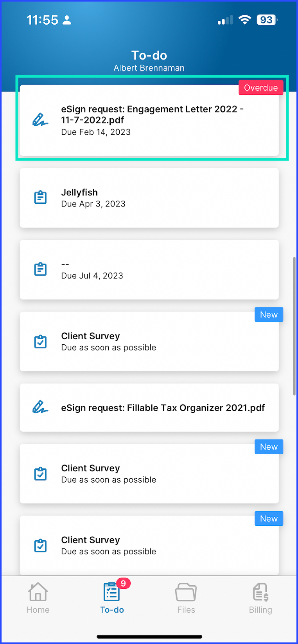Viewport: 298px width, 644px height.
Task: Switch to the Billing tab label
Action: 260,610
